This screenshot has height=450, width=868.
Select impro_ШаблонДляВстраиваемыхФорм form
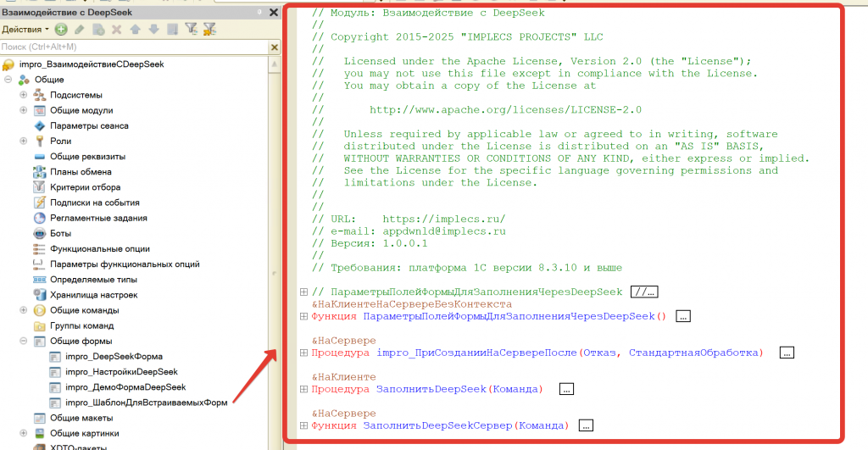[146, 403]
